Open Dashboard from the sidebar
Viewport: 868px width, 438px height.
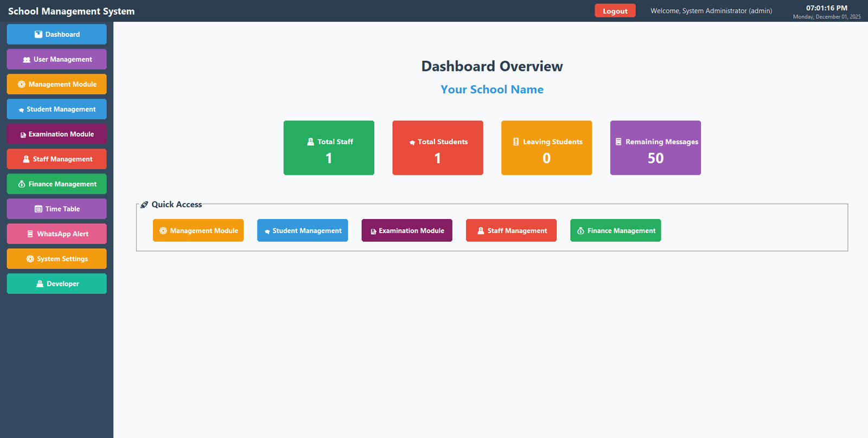pos(56,34)
